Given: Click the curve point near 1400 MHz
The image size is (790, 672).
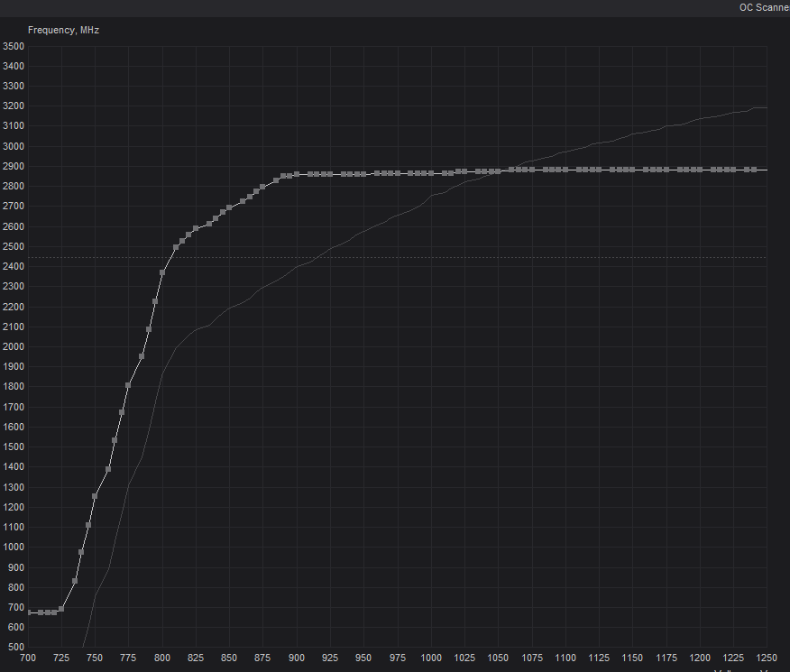Looking at the screenshot, I should (108, 469).
